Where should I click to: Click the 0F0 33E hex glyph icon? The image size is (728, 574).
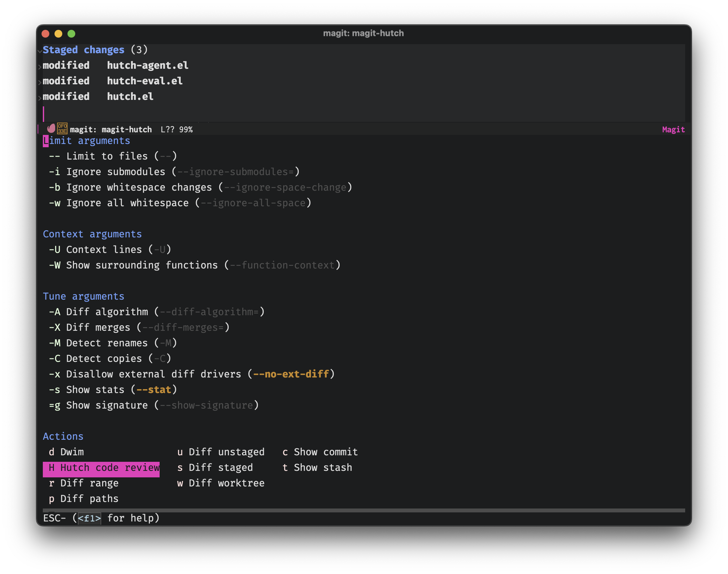[x=62, y=129]
